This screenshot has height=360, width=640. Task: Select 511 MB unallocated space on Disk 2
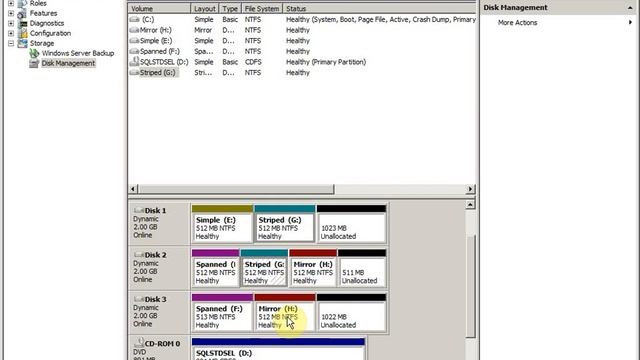pyautogui.click(x=362, y=268)
